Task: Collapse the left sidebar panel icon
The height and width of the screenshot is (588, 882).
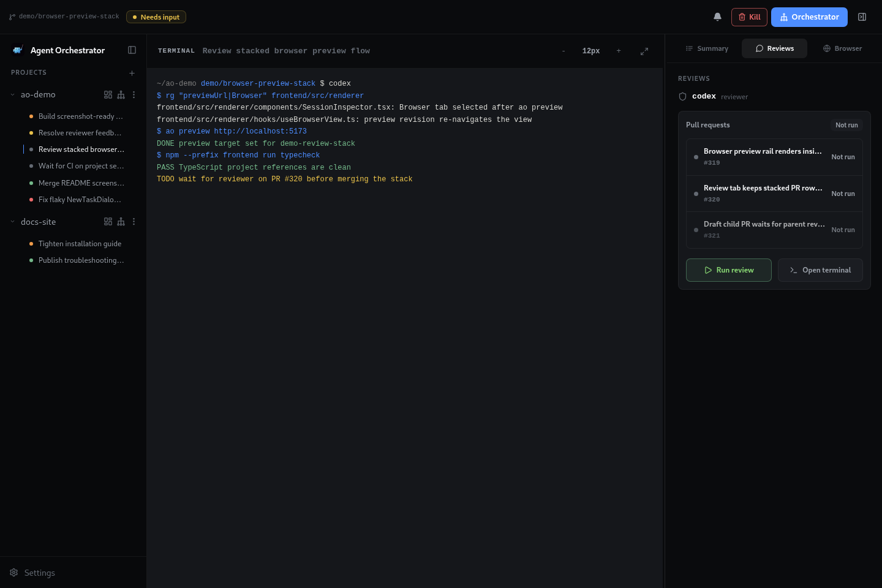Action: 132,50
